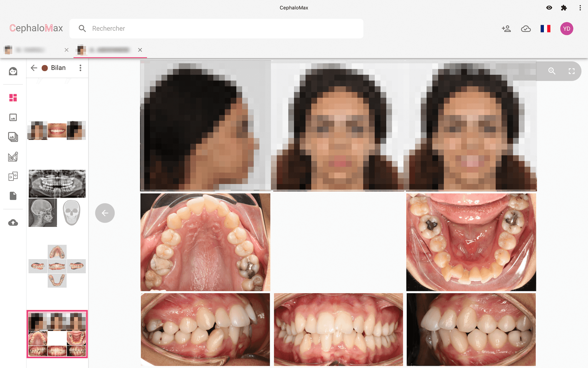The height and width of the screenshot is (368, 588).
Task: Open the single image view icon
Action: 13,117
